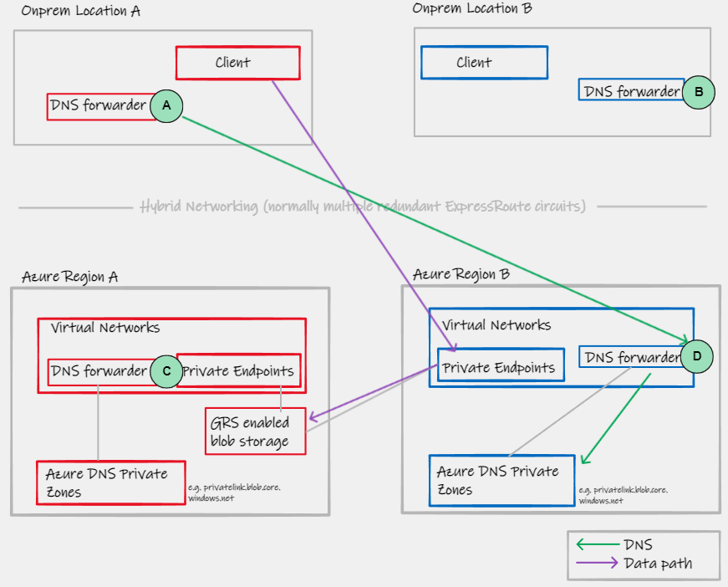Viewport: 728px width, 587px height.
Task: Click the GRS enabled blob storage box
Action: click(255, 431)
